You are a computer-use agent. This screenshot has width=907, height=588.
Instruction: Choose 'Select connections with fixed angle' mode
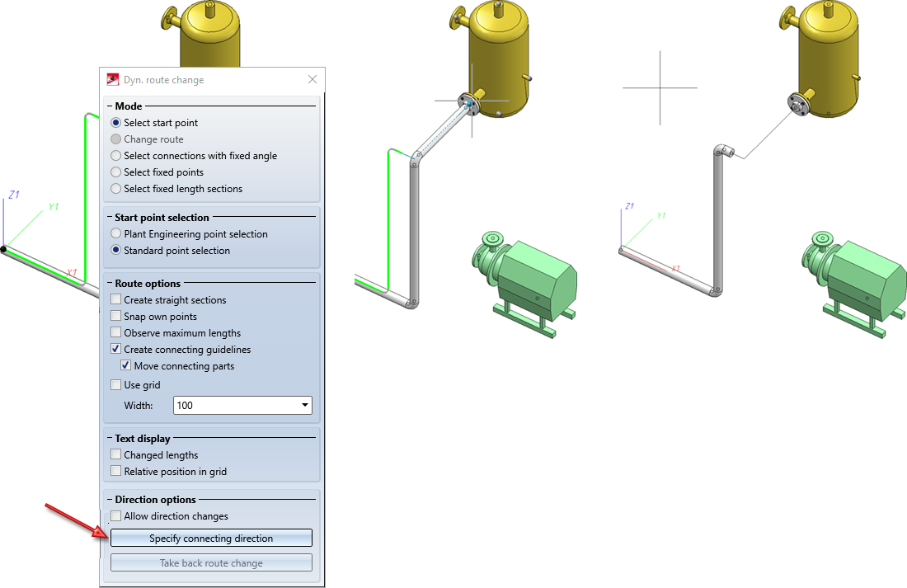115,156
